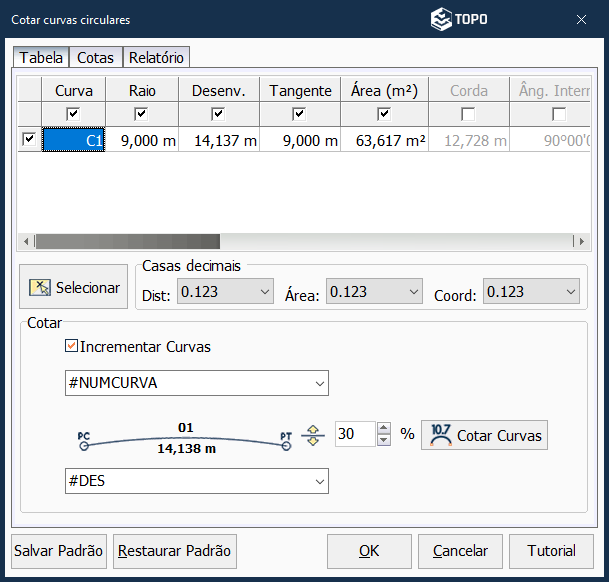Click the vertical alignment arrows icon
The height and width of the screenshot is (582, 609).
313,435
